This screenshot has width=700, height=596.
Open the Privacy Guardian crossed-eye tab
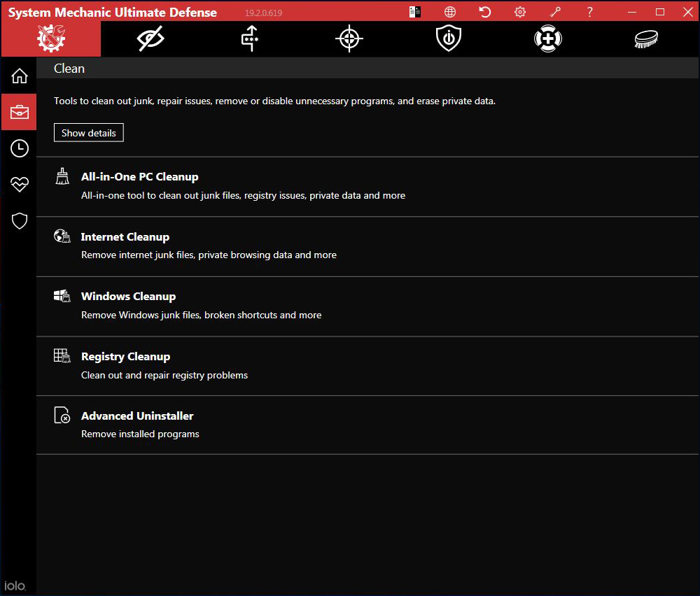[x=150, y=38]
